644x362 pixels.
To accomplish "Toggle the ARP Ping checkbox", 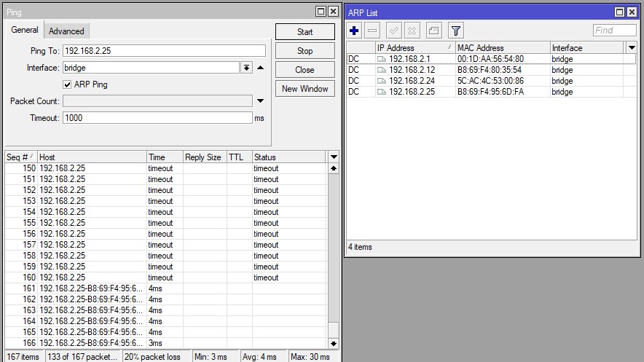I will click(x=67, y=84).
